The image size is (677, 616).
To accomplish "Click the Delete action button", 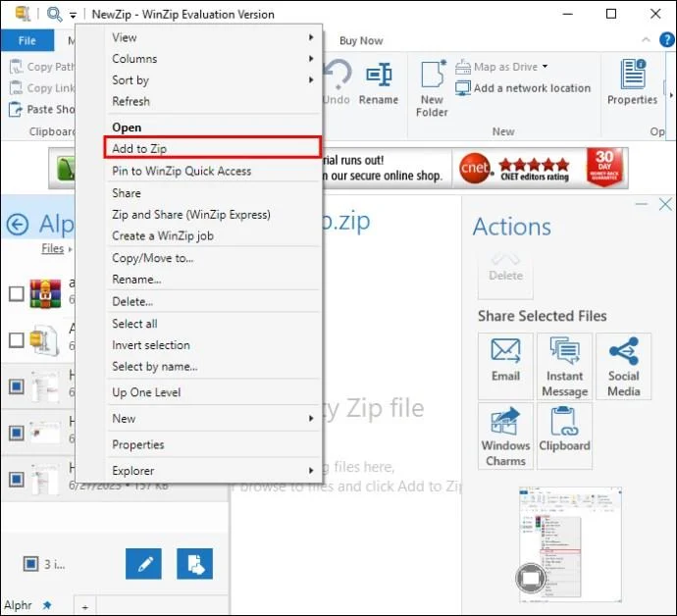I will point(505,274).
